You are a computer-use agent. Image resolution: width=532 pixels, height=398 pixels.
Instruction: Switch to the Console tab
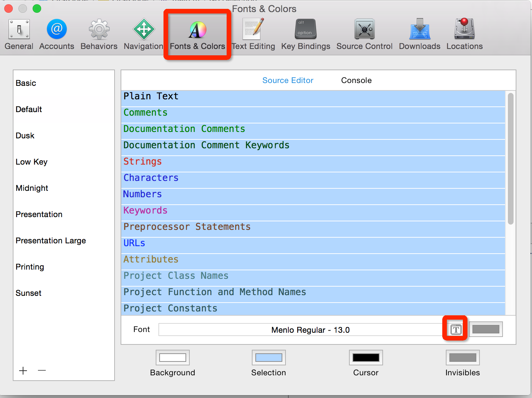[356, 80]
